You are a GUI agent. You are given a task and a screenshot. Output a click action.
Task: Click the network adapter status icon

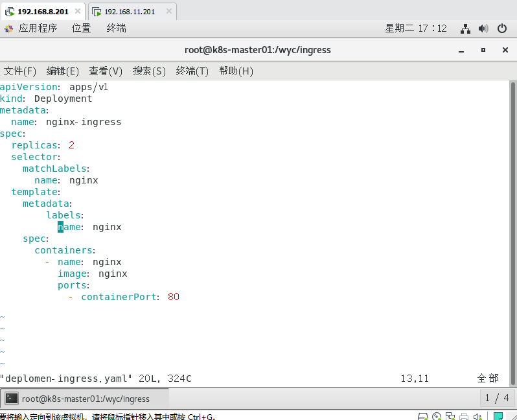tap(450, 416)
